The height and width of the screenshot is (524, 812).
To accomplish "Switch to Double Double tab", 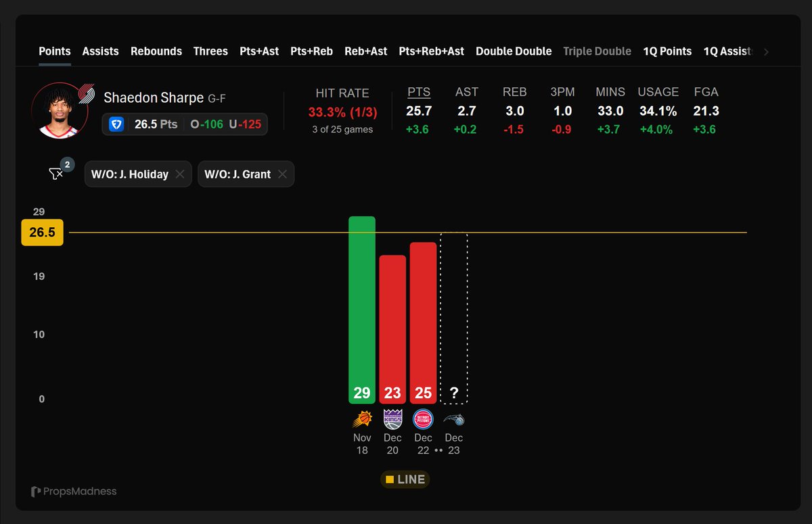I will (x=514, y=51).
